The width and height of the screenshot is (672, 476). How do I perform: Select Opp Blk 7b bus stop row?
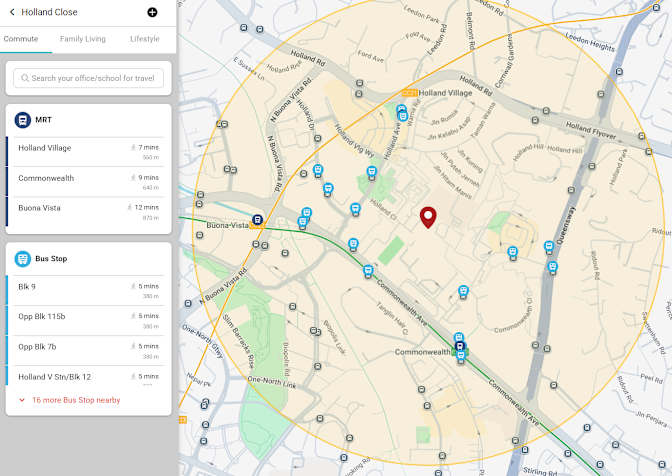[88, 350]
